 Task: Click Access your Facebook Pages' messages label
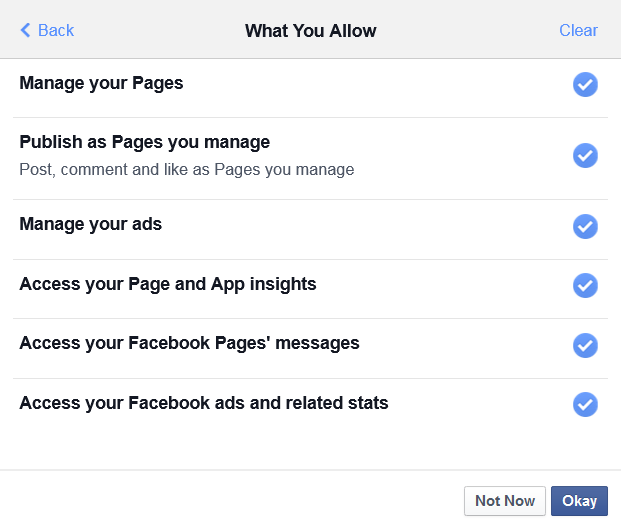[x=189, y=343]
